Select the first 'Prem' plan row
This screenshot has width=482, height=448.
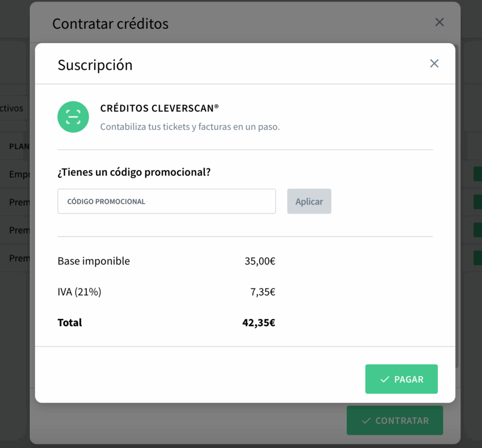pyautogui.click(x=19, y=202)
